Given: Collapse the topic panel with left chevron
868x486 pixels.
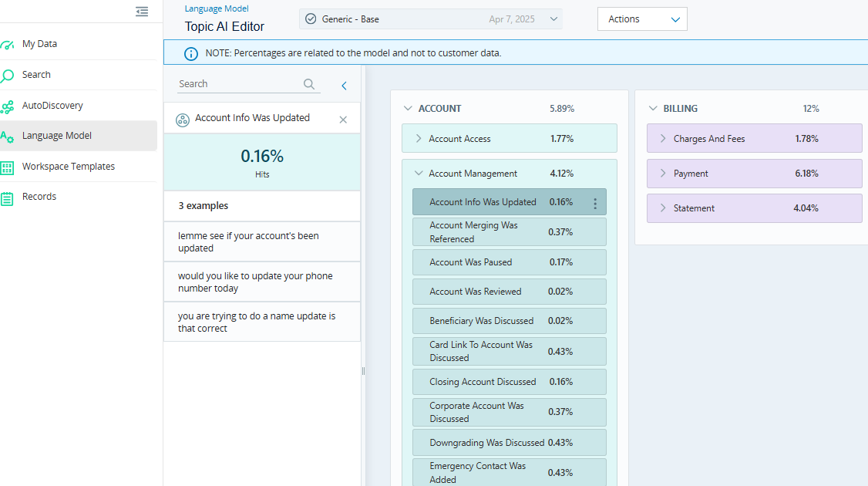Looking at the screenshot, I should pos(344,86).
